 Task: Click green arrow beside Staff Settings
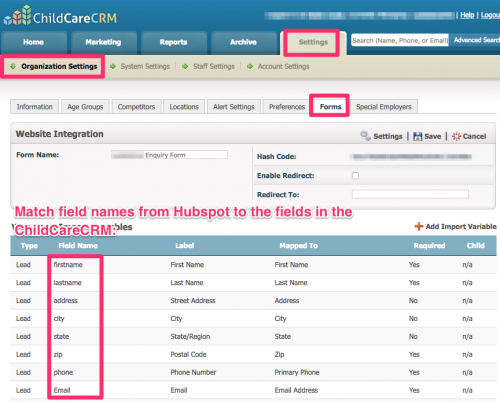(x=185, y=66)
